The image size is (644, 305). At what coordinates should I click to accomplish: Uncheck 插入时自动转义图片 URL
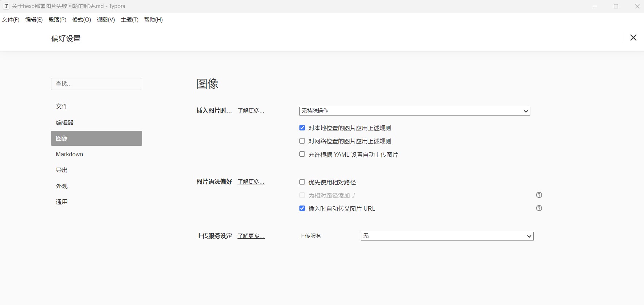pos(302,208)
